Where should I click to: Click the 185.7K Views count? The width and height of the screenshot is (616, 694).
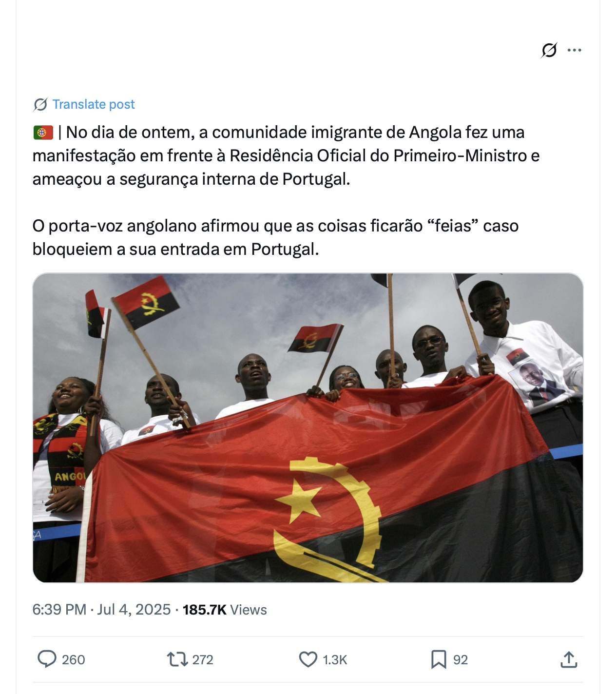pyautogui.click(x=225, y=610)
